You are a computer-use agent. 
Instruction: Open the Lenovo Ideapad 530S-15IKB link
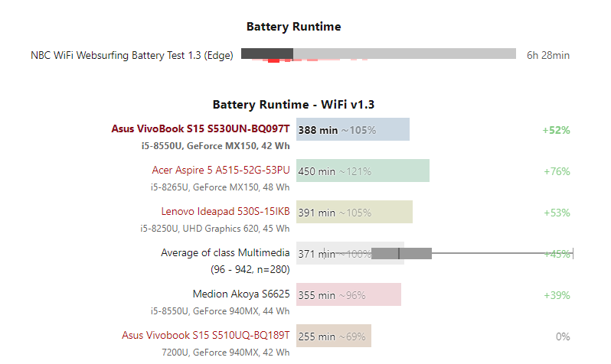[226, 211]
